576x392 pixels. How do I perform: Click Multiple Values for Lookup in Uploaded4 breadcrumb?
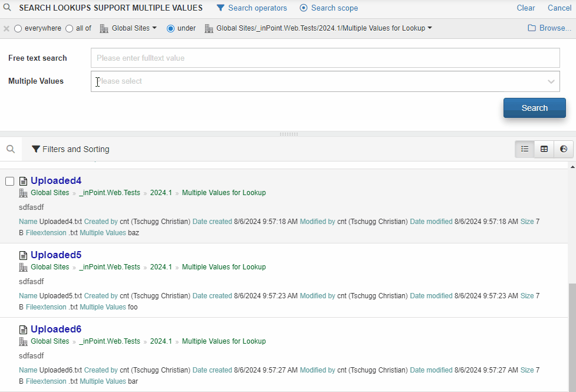coord(223,193)
